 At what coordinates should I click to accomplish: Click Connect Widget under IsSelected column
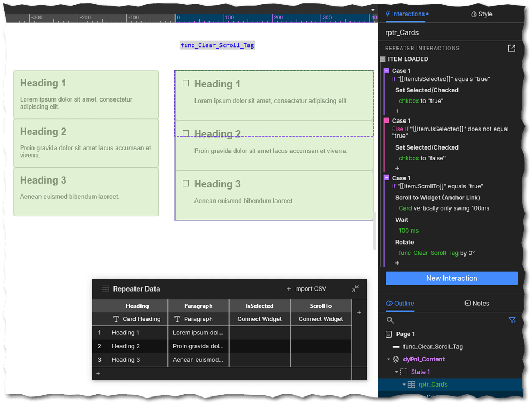[260, 319]
